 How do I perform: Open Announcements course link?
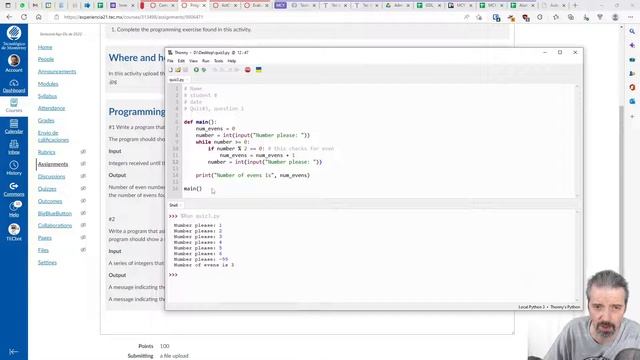(57, 71)
